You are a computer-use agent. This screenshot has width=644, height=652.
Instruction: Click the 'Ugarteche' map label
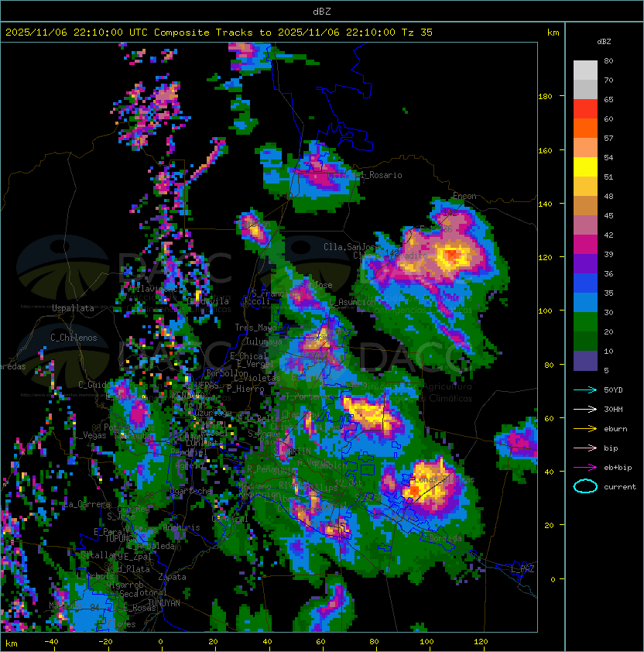(191, 491)
